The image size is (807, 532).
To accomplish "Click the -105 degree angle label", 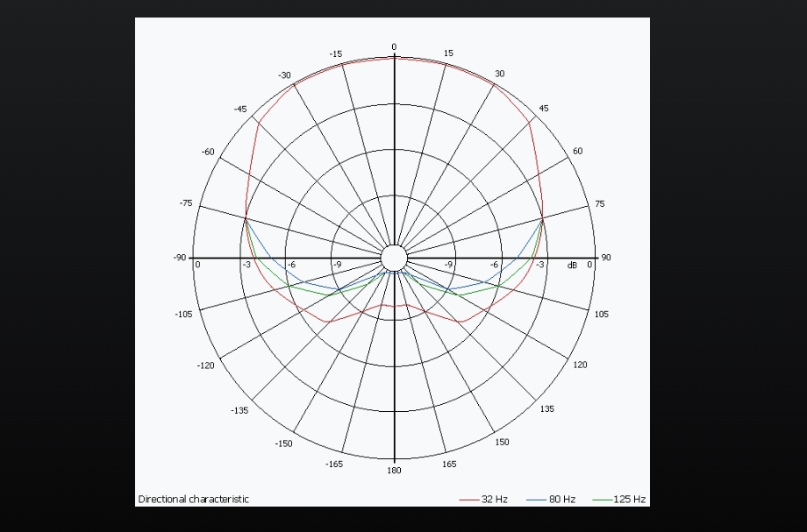I will (x=183, y=315).
